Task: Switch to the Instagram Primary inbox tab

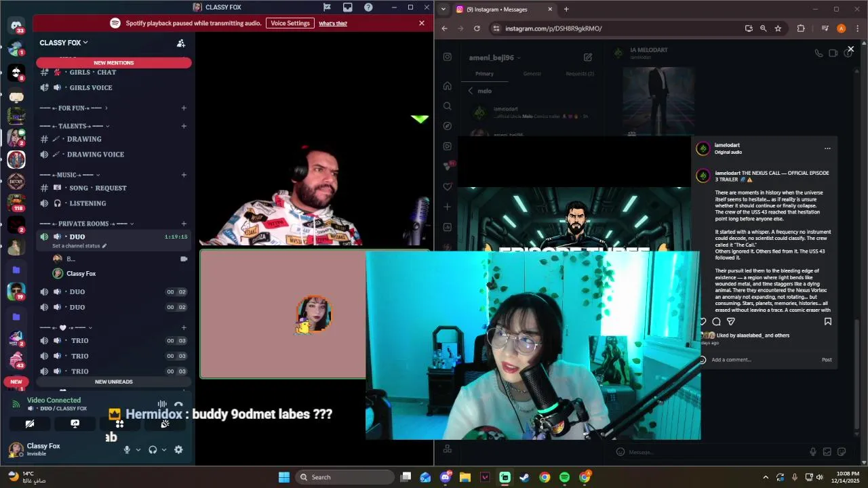Action: coord(484,74)
